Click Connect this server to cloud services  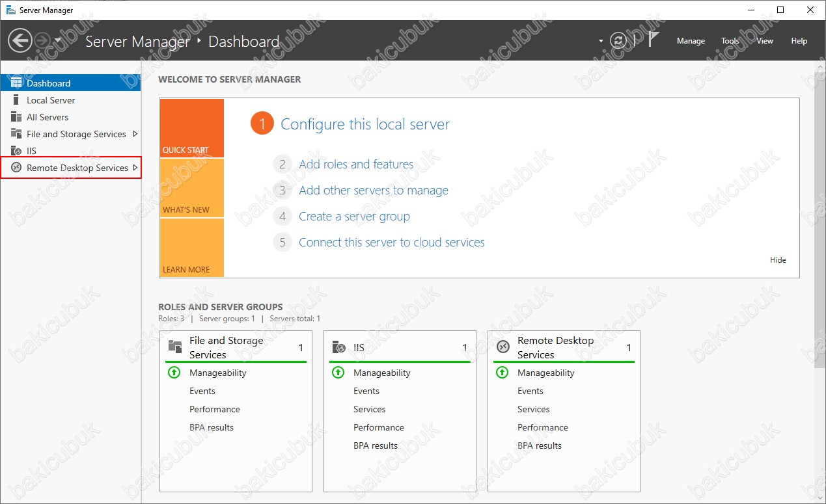pos(392,243)
